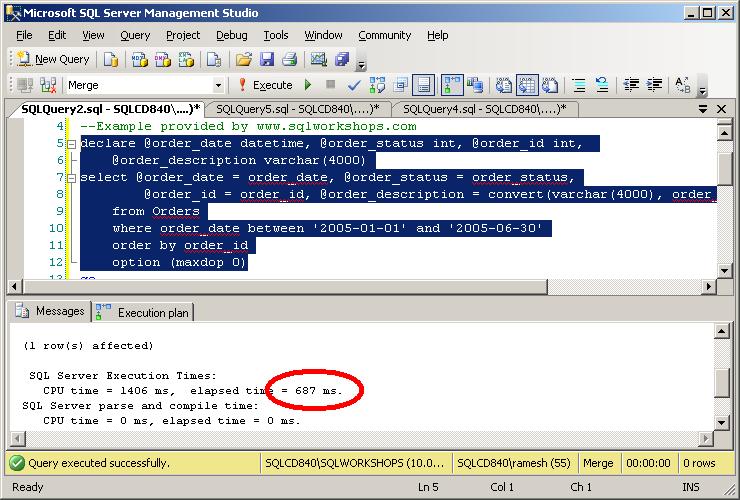Switch to the SQLQuery4.sql tab
This screenshot has width=740, height=500.
click(x=485, y=109)
